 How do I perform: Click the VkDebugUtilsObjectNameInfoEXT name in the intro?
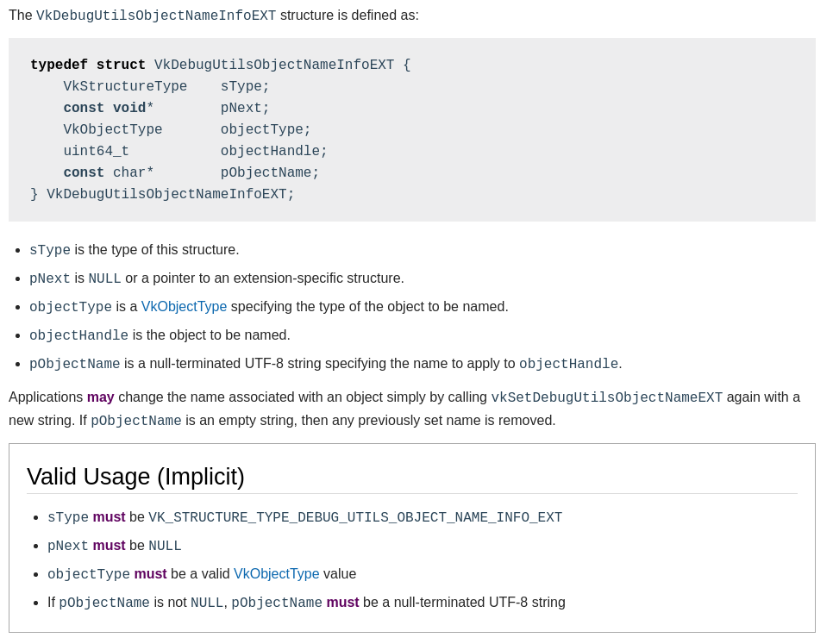coord(155,16)
